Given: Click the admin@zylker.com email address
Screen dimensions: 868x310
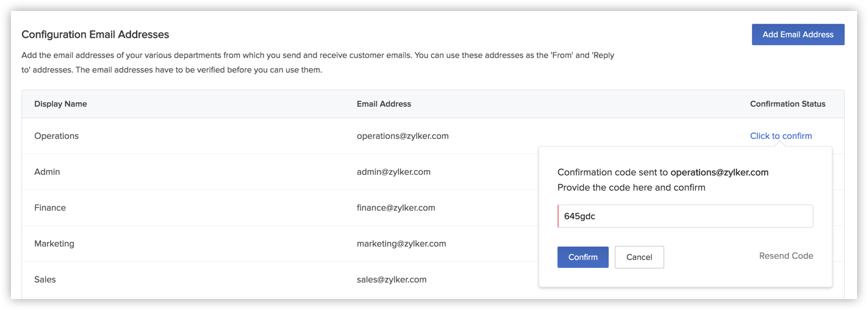Looking at the screenshot, I should 393,172.
